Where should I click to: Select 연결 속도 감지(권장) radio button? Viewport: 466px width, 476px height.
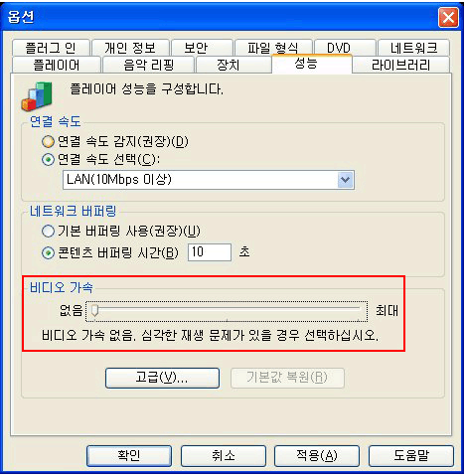(x=48, y=142)
